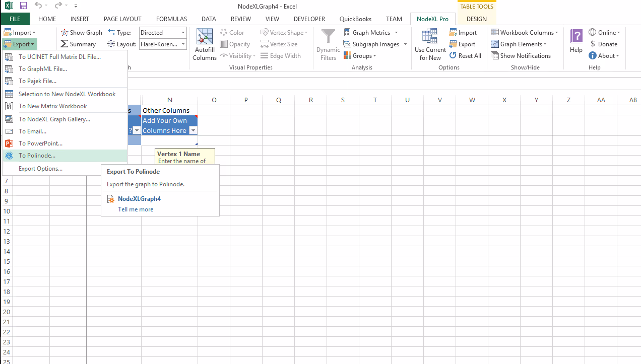Click Reset All options

[x=466, y=56]
